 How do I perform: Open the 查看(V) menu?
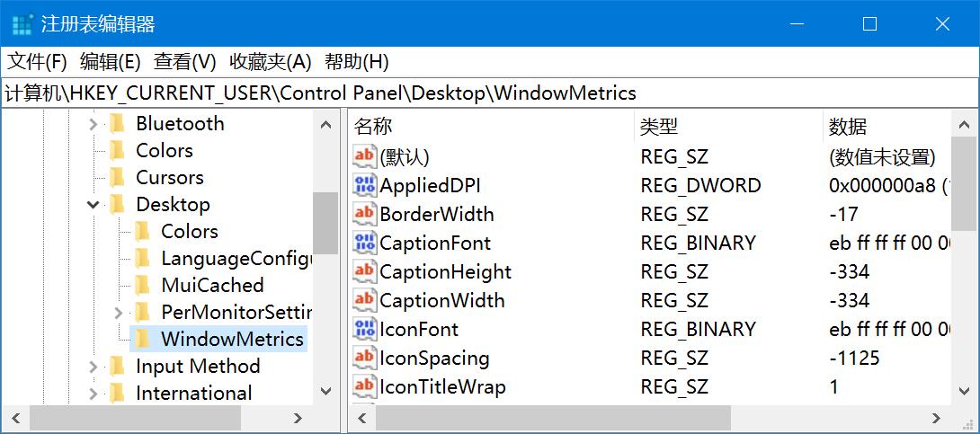[184, 62]
